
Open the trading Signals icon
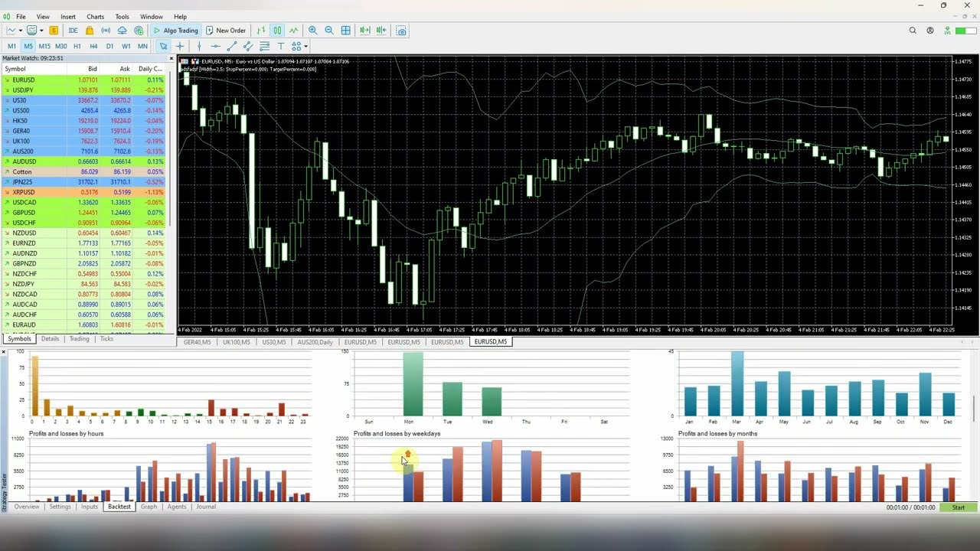106,31
